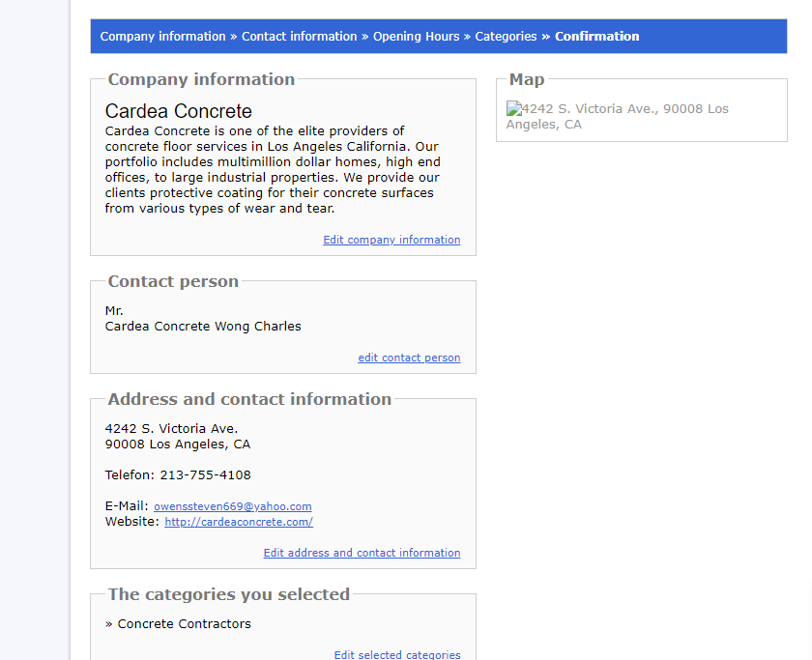Image resolution: width=812 pixels, height=660 pixels.
Task: Open edit contact person link
Action: point(409,358)
